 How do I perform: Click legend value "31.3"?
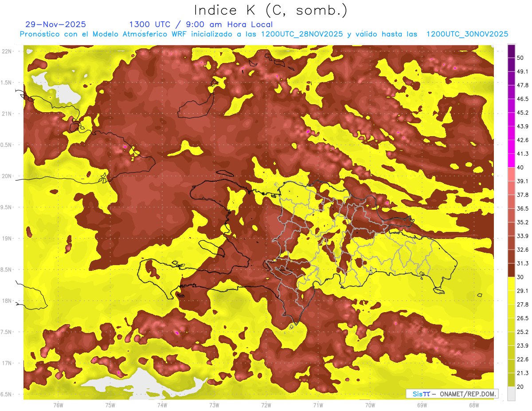pos(522,263)
